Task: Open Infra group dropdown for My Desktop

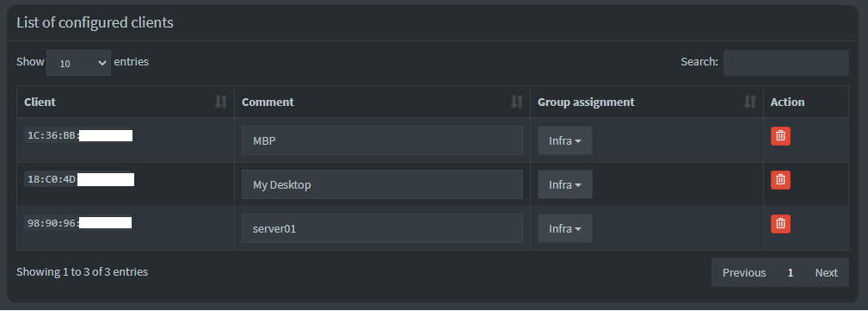Action: (x=564, y=184)
